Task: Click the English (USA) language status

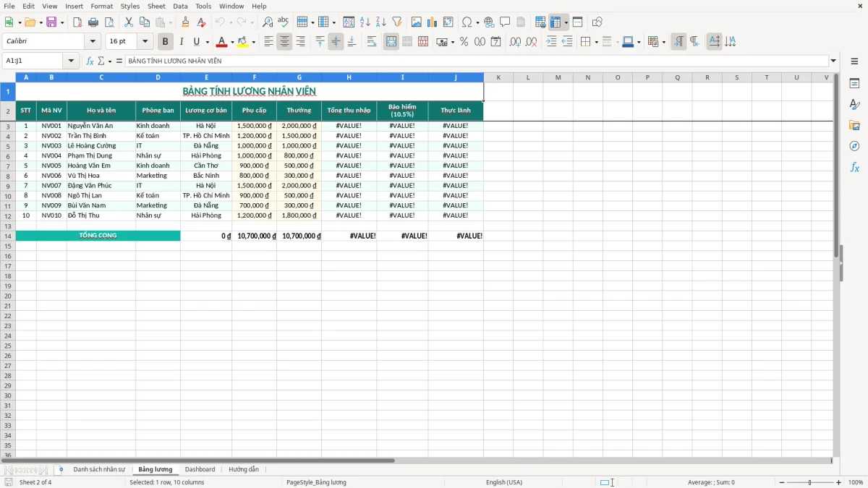Action: [x=504, y=482]
